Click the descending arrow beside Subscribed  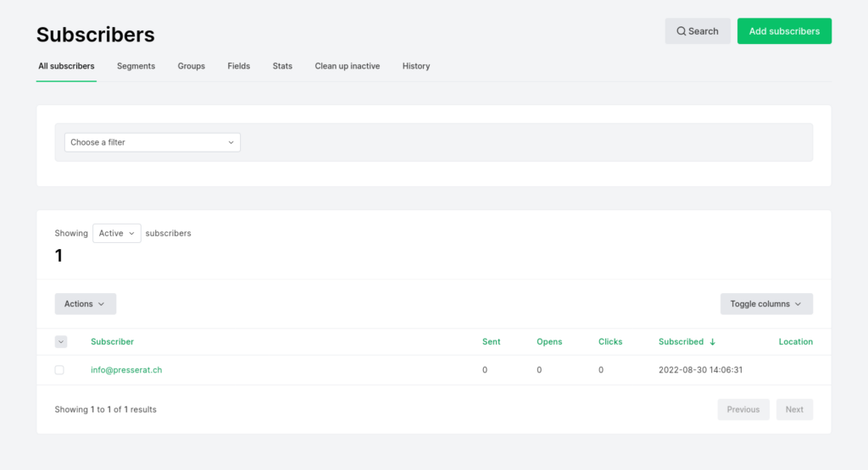[x=712, y=342]
